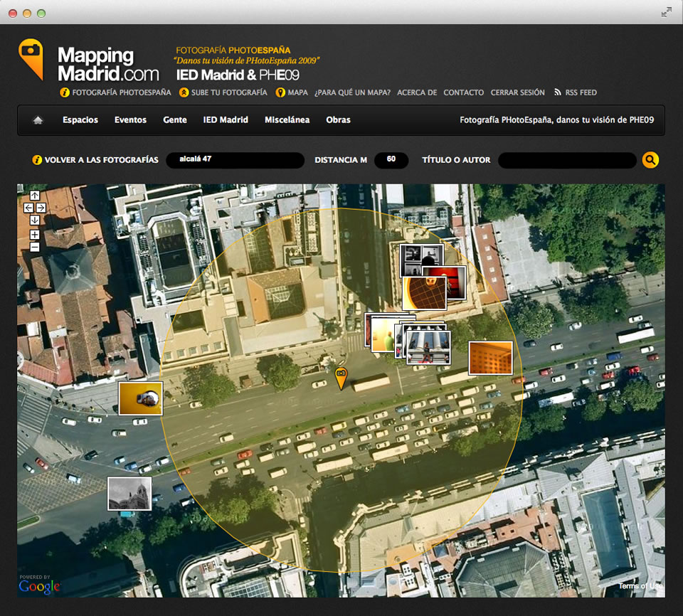Open the Mapa link
Image resolution: width=683 pixels, height=616 pixels.
click(x=298, y=92)
